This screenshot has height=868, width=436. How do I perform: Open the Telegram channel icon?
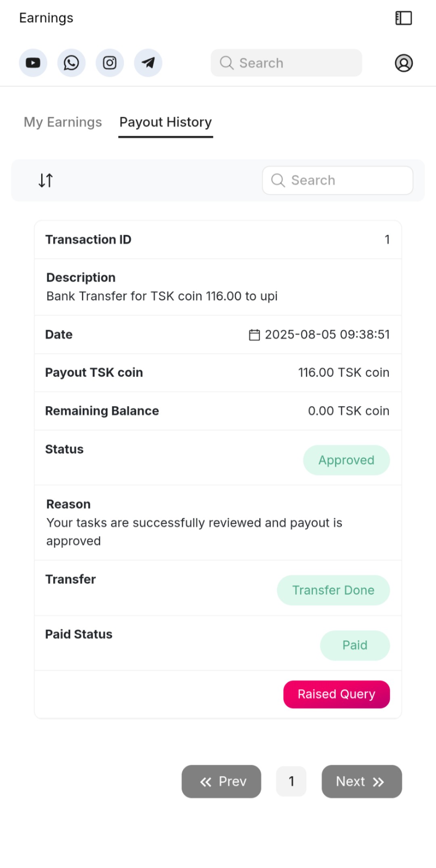click(148, 63)
